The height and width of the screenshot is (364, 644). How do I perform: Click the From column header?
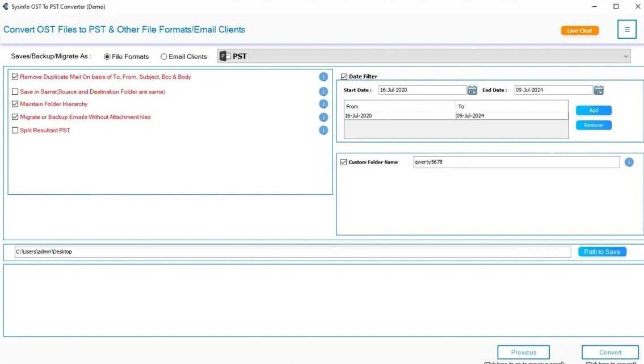(x=399, y=106)
